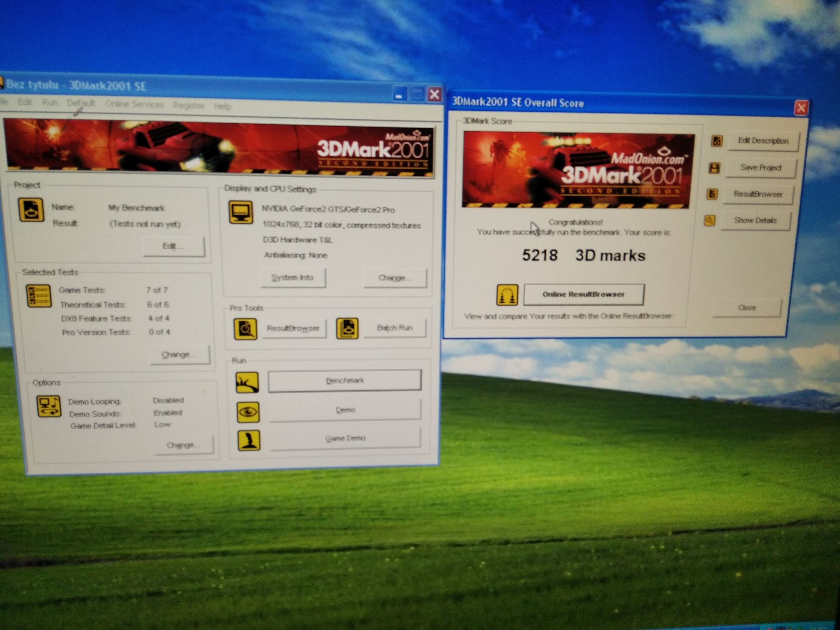Image resolution: width=840 pixels, height=630 pixels.
Task: Click the Save Project floppy disk icon
Action: pos(715,168)
